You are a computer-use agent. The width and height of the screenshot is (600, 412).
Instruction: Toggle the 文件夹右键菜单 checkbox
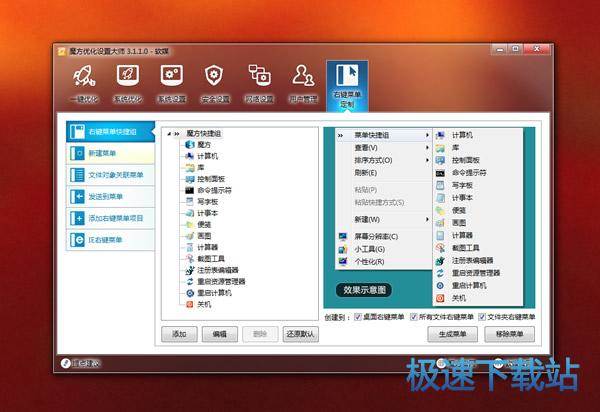pos(482,317)
